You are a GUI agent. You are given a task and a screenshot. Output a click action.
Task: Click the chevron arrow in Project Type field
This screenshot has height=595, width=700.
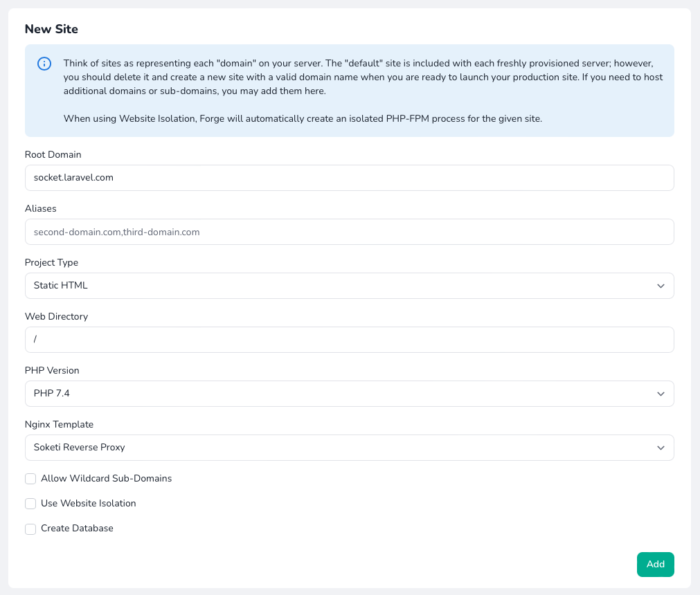click(x=661, y=286)
